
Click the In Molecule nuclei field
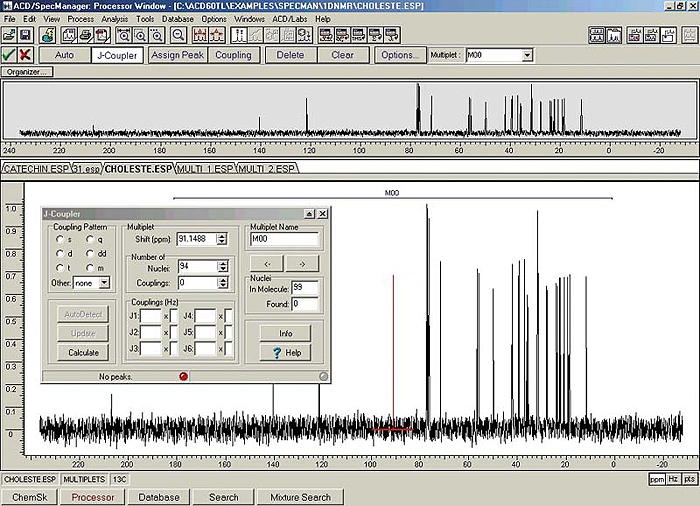point(305,288)
